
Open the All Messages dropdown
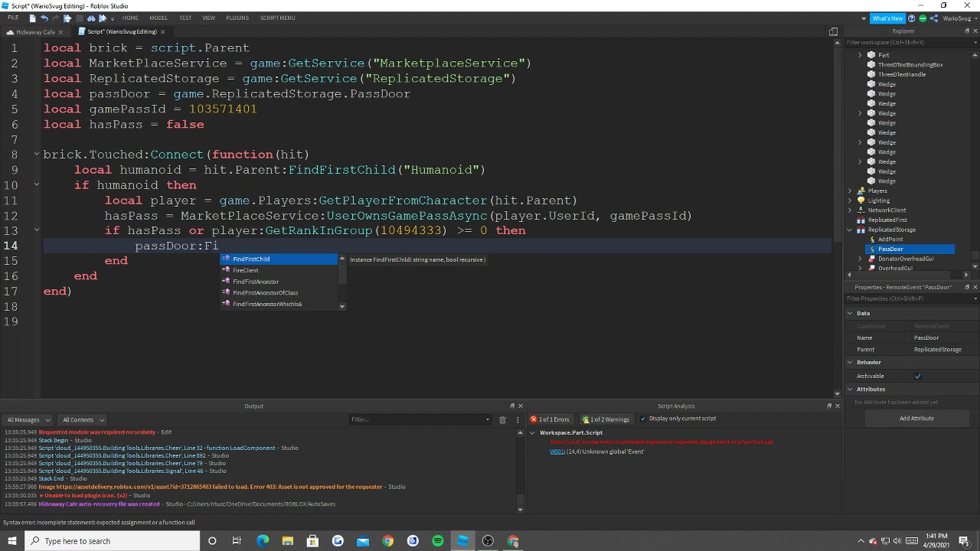click(27, 419)
